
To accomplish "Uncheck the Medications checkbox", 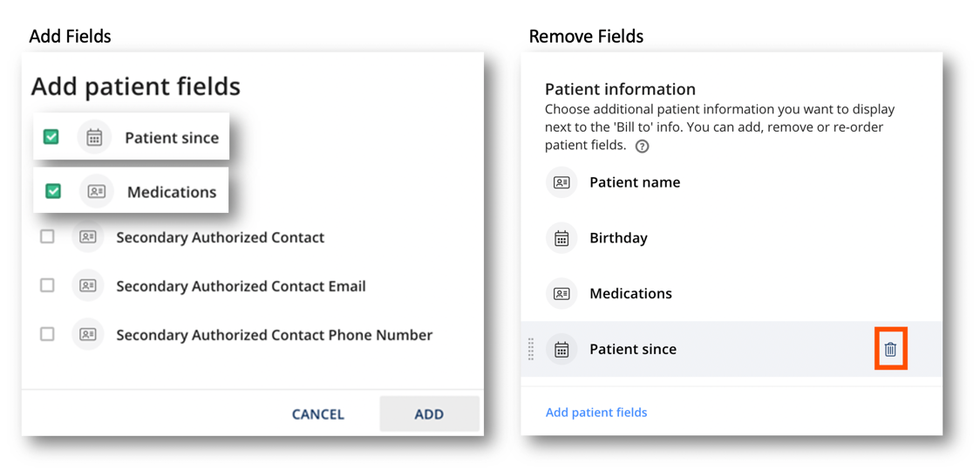I will [54, 191].
